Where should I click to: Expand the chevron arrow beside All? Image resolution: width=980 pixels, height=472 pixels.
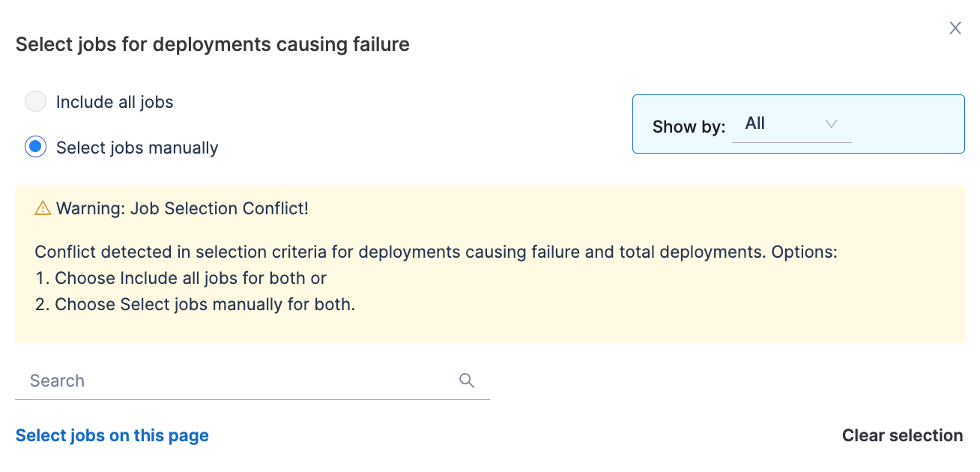[x=831, y=124]
